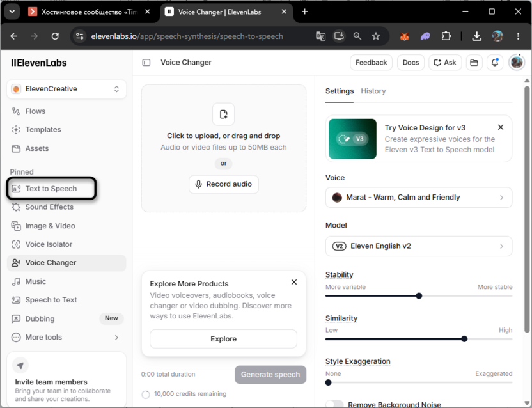Click the install app icon in address bar
Screen dimensions: 532x408
(x=339, y=36)
